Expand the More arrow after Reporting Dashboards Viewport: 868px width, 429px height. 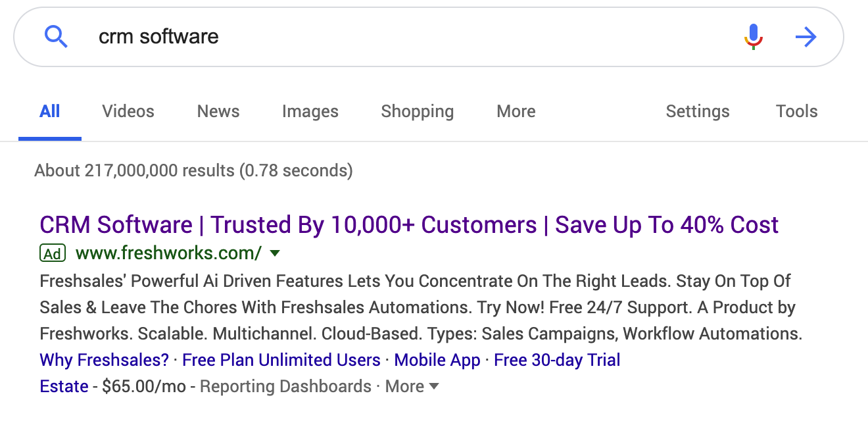coord(433,387)
